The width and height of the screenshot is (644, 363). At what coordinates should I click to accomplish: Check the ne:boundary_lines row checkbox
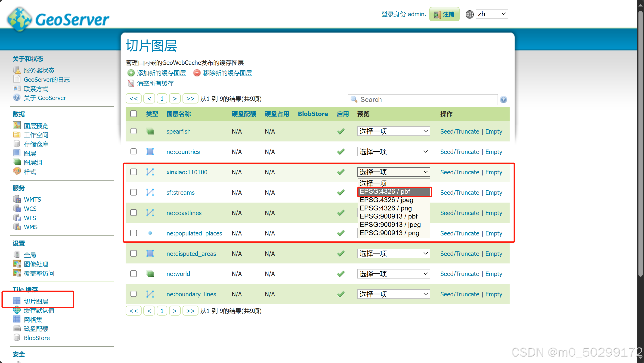coord(133,294)
